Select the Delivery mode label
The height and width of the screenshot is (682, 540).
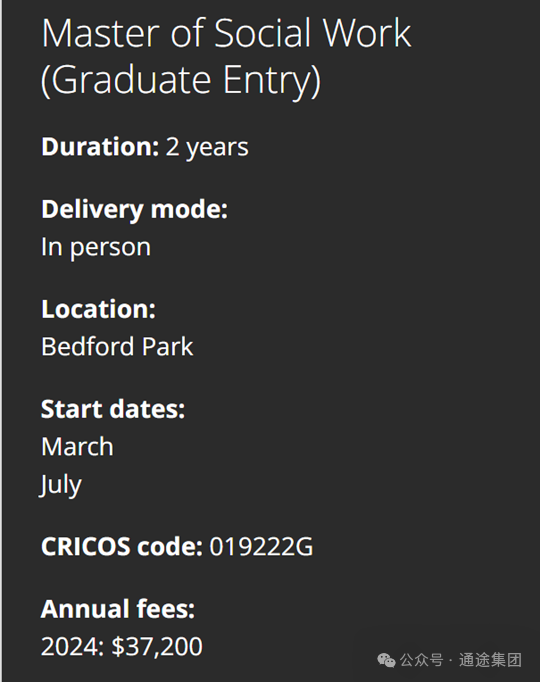[x=134, y=210]
